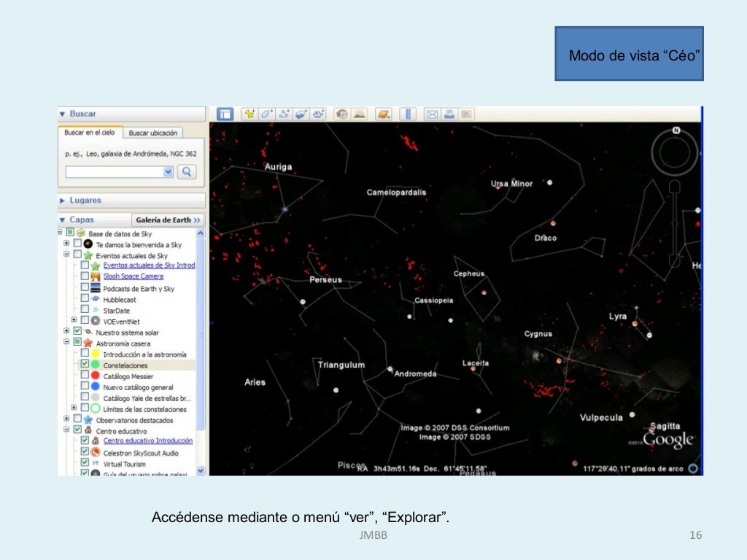747x560 pixels.
Task: Expand Nuestro sistema solar node
Action: click(x=66, y=331)
